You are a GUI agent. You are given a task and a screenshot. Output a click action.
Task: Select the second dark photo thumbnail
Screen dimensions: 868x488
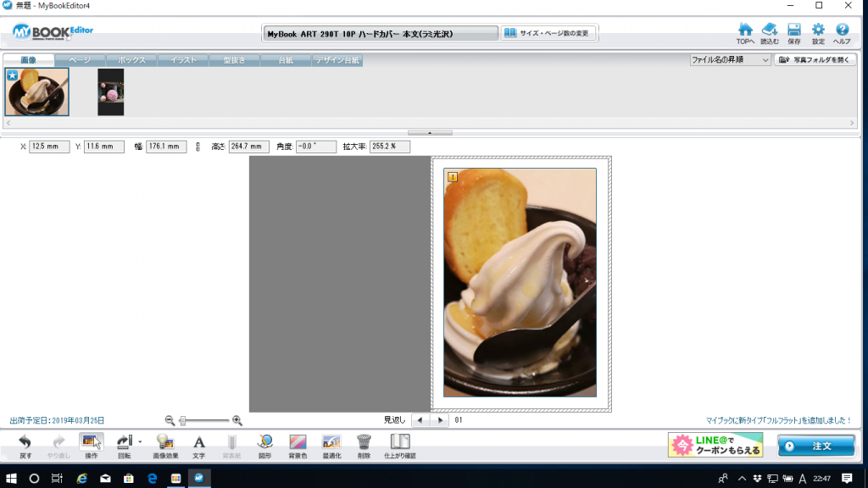110,91
